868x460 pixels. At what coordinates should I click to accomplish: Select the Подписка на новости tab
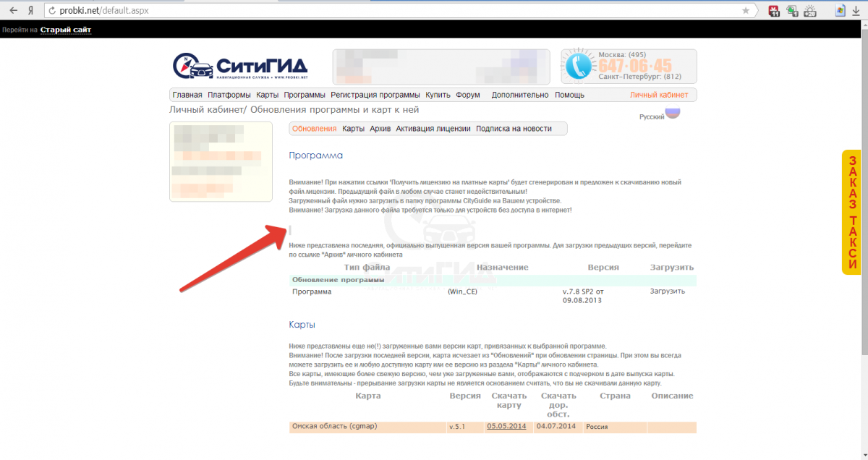514,129
